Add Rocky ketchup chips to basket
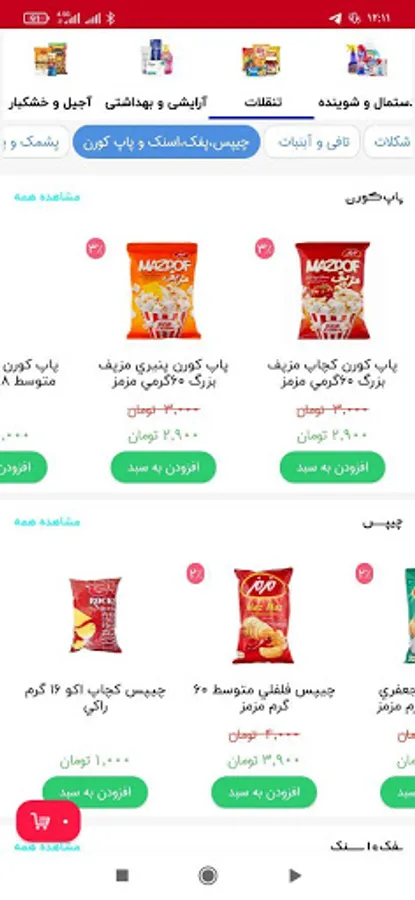This screenshot has height=900, width=415. pyautogui.click(x=95, y=792)
